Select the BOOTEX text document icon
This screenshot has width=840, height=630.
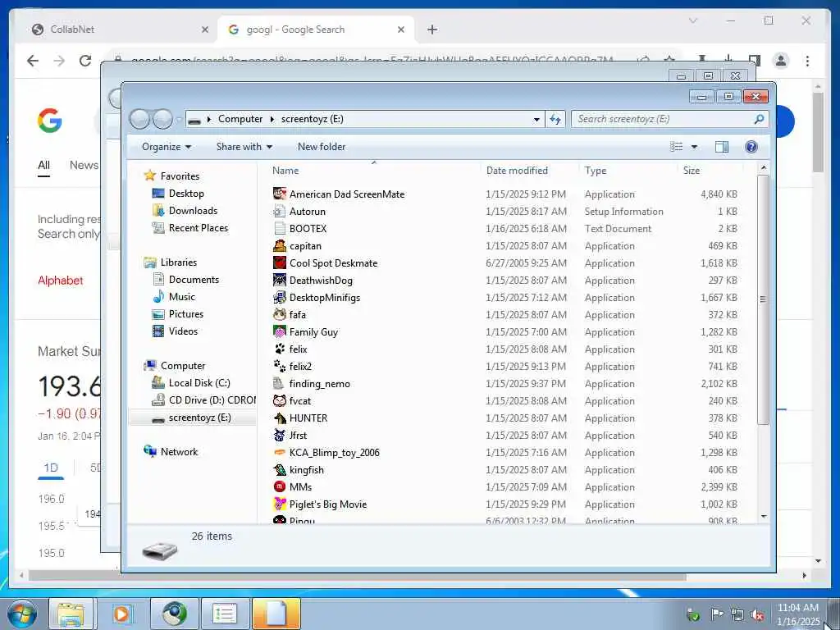pos(279,228)
